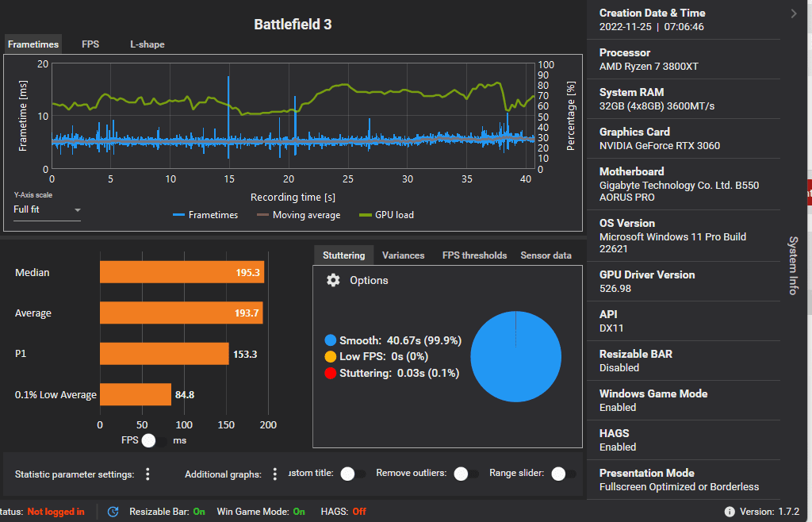Turn on Remove outliers switch
The width and height of the screenshot is (812, 522).
click(466, 474)
